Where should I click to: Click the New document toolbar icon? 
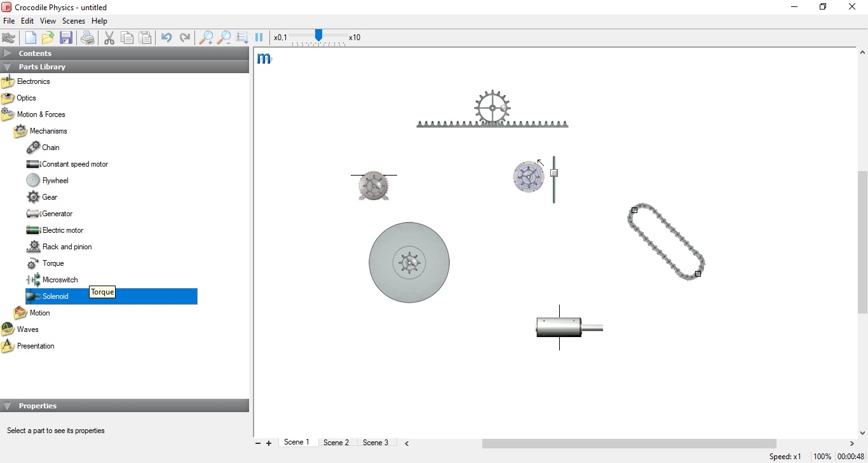pyautogui.click(x=30, y=38)
